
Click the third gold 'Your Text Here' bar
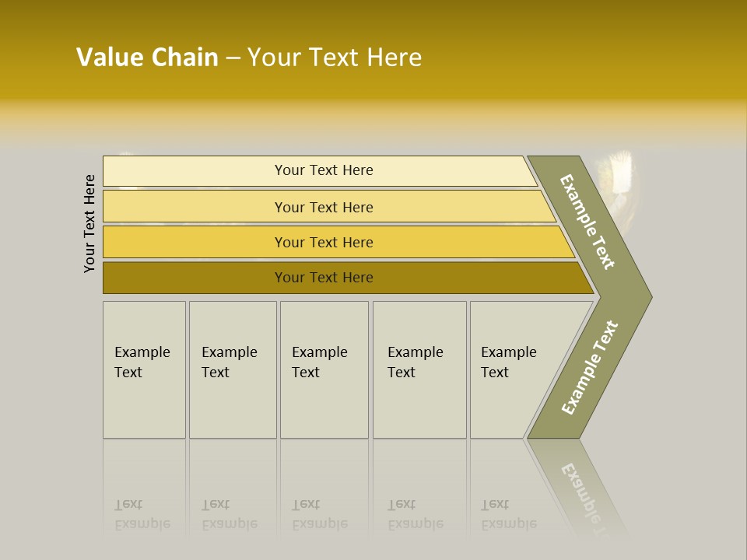(324, 242)
